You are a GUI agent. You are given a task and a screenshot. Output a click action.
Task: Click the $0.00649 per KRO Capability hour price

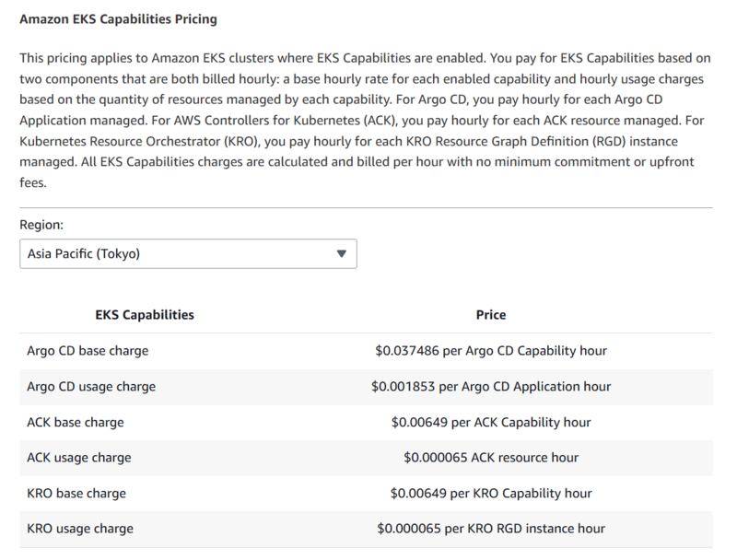coord(491,493)
